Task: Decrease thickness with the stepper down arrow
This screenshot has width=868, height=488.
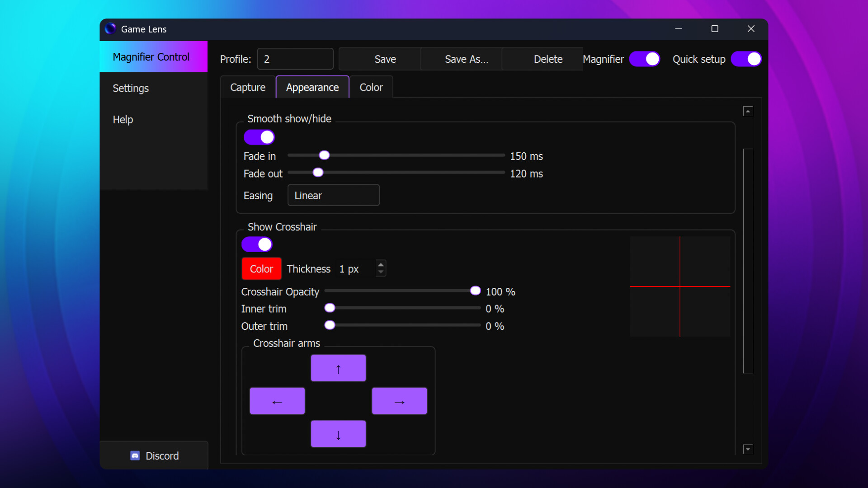Action: (x=381, y=272)
